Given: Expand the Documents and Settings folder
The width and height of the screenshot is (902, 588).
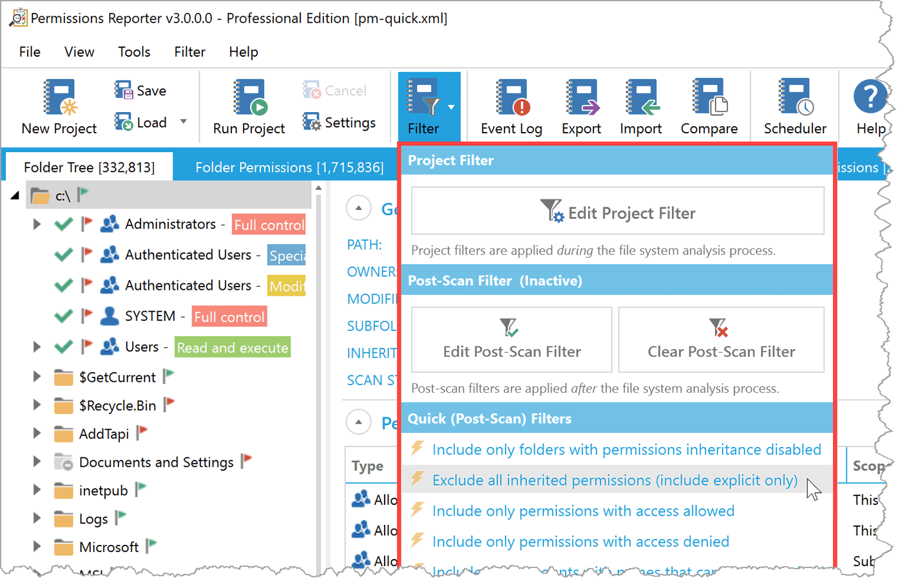Looking at the screenshot, I should pos(37,462).
